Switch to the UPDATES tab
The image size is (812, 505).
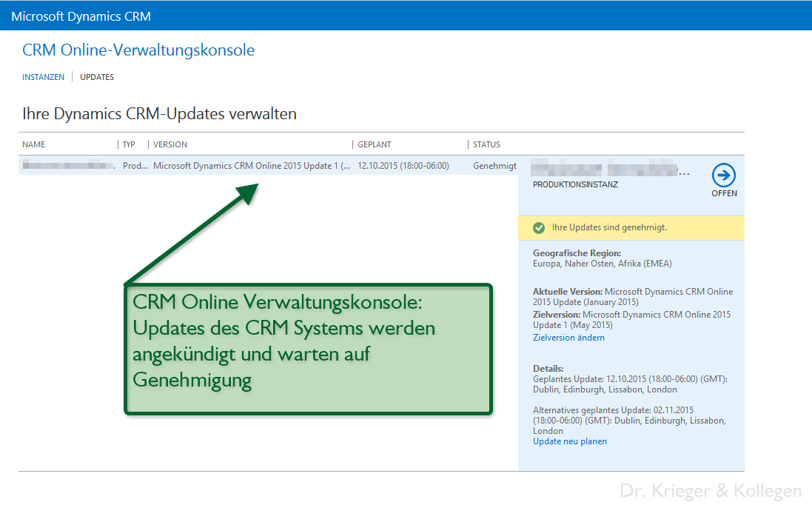[97, 77]
